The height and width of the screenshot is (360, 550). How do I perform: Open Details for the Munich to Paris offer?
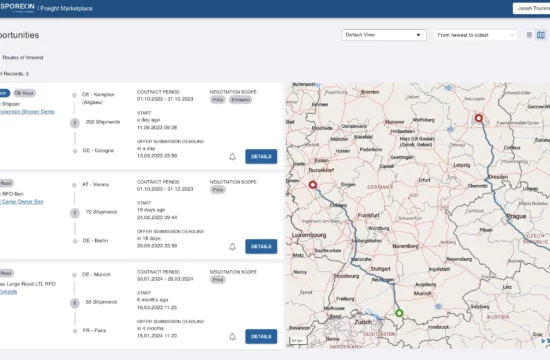click(261, 336)
